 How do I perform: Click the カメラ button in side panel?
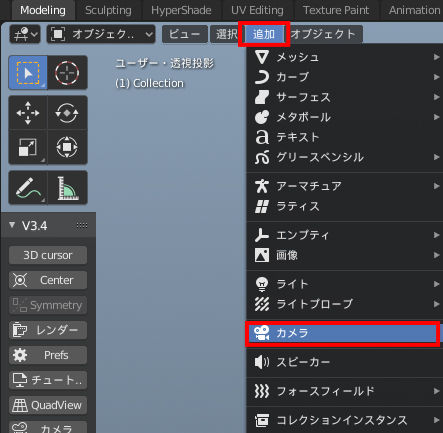click(x=48, y=427)
